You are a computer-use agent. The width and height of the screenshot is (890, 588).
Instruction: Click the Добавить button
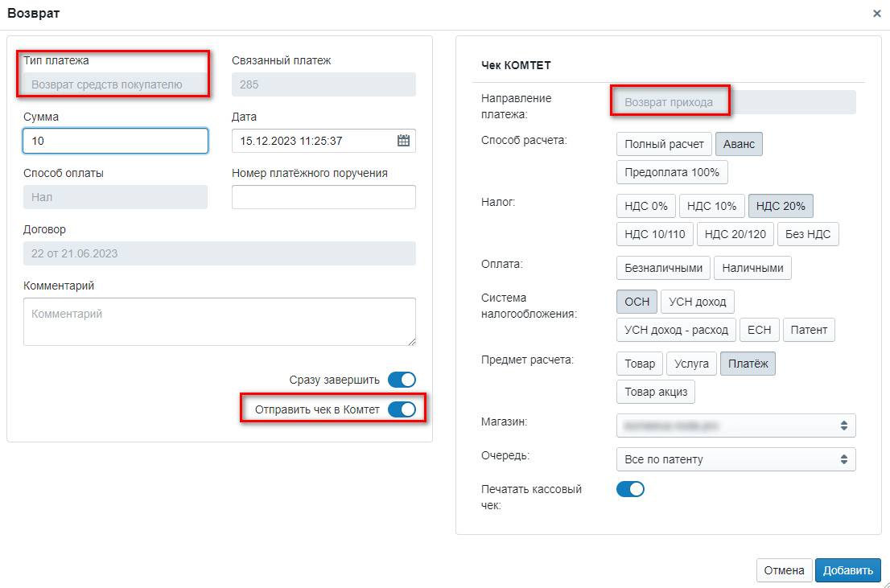tap(848, 570)
